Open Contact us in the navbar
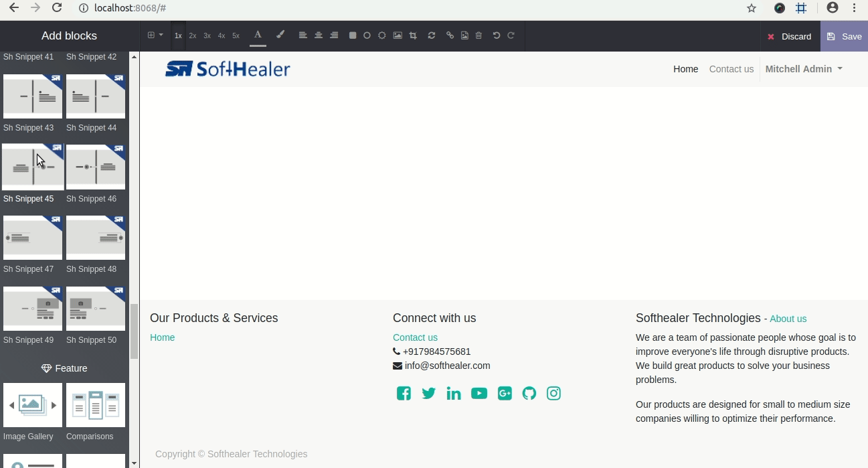 [x=731, y=69]
